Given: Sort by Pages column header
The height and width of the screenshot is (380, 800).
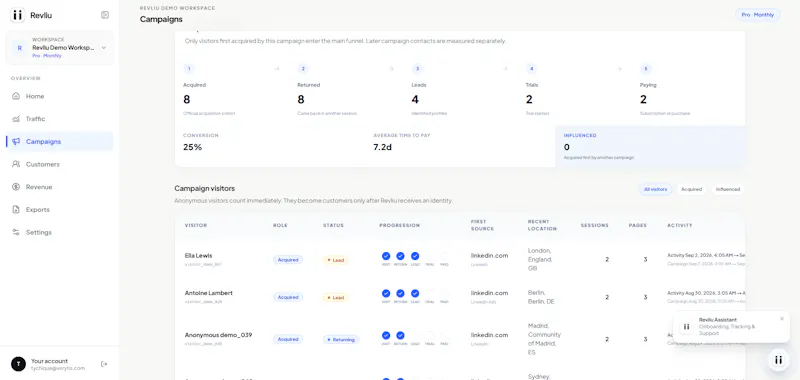Looking at the screenshot, I should click(x=638, y=225).
